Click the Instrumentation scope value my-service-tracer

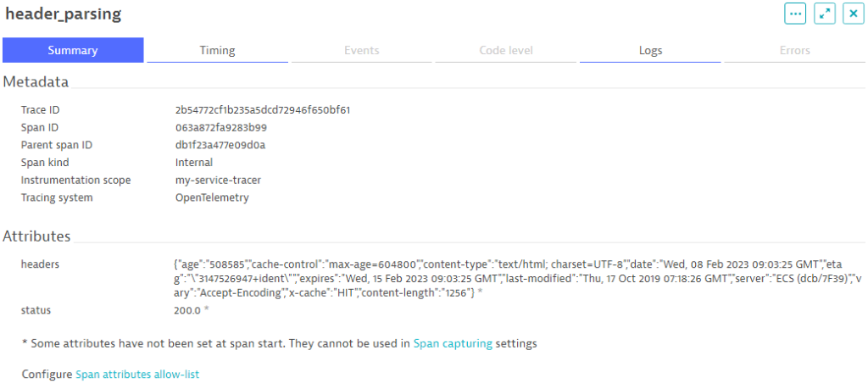[218, 180]
